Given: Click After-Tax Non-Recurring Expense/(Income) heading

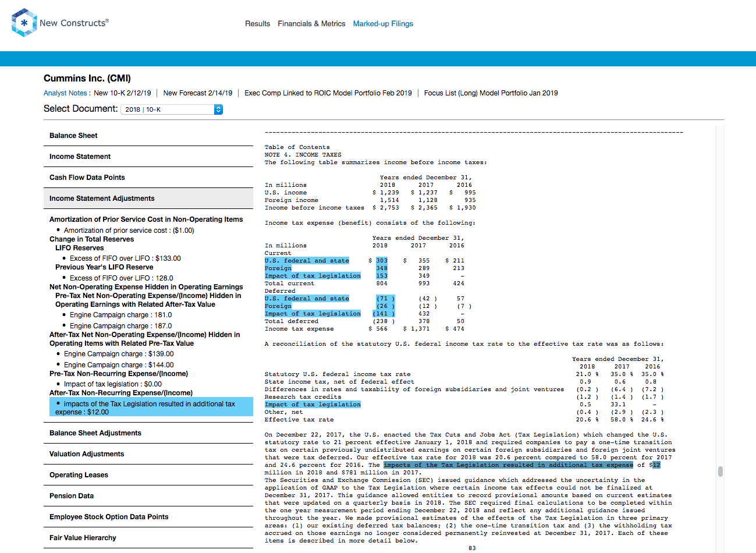Looking at the screenshot, I should pos(121,393).
